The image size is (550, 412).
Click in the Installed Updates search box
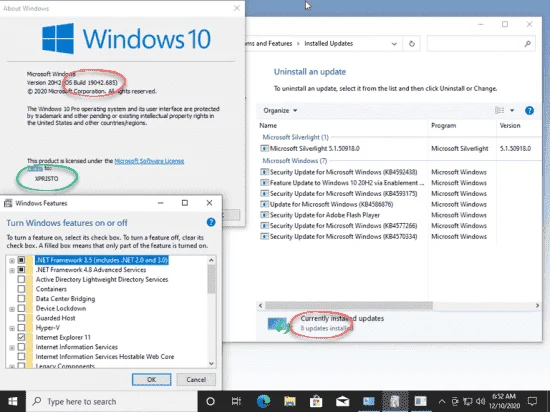click(475, 44)
